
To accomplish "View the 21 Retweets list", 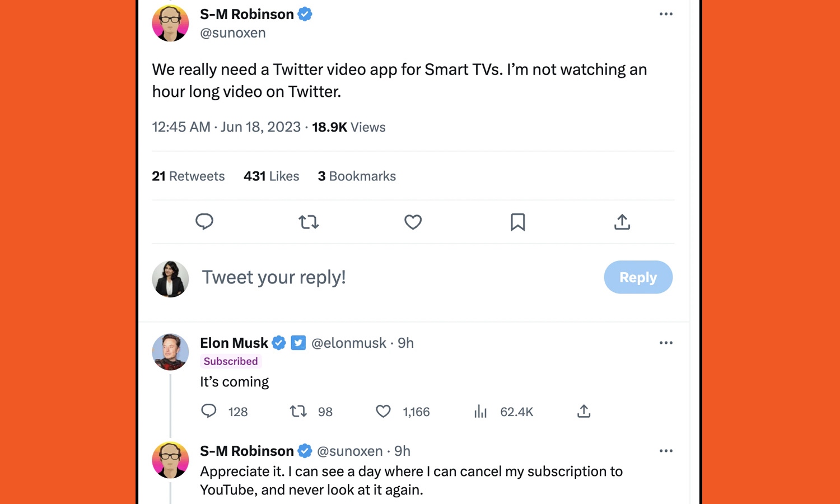I will [x=188, y=176].
